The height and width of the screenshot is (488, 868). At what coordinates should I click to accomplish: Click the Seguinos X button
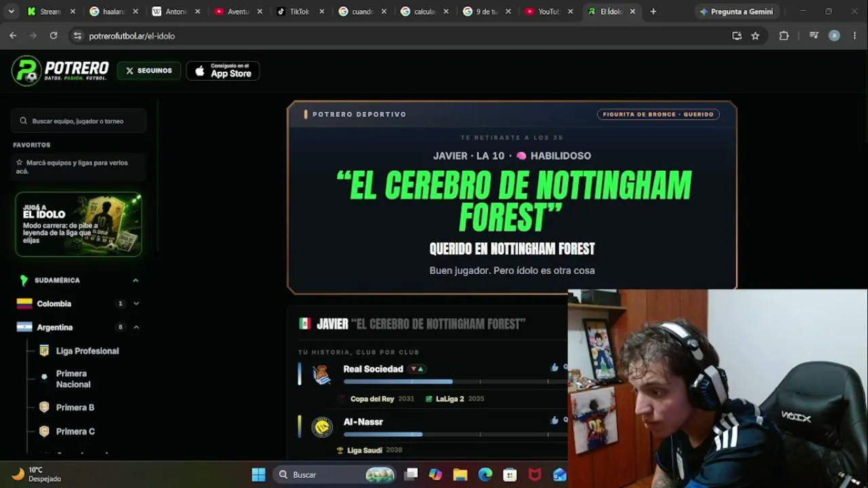[x=149, y=70]
